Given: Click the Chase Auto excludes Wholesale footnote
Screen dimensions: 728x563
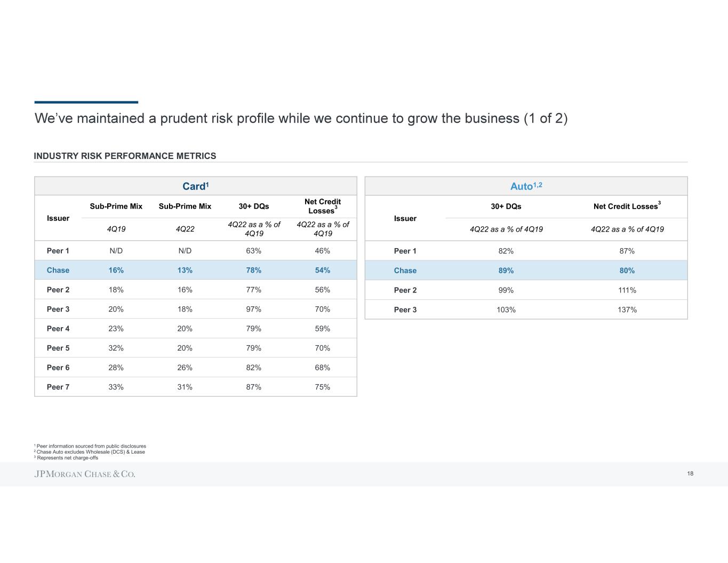Looking at the screenshot, I should coord(90,452).
